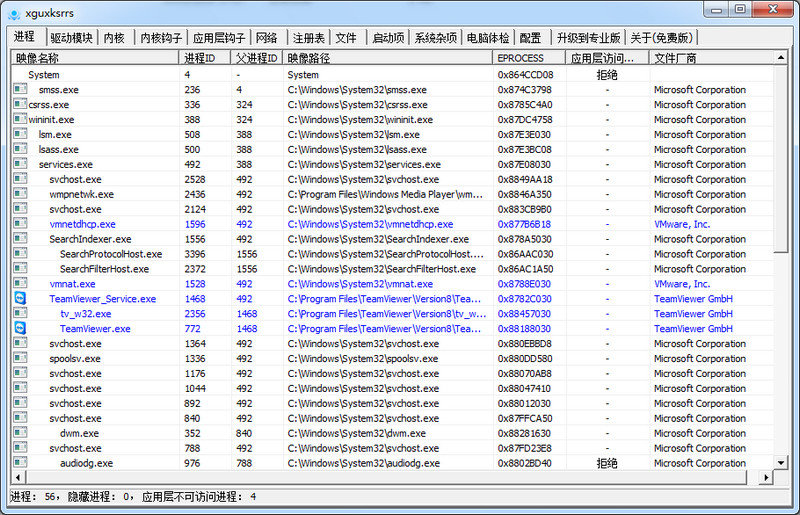Screen dimensions: 800x515
Task: Open the 升级到专业版 tab
Action: pos(588,38)
